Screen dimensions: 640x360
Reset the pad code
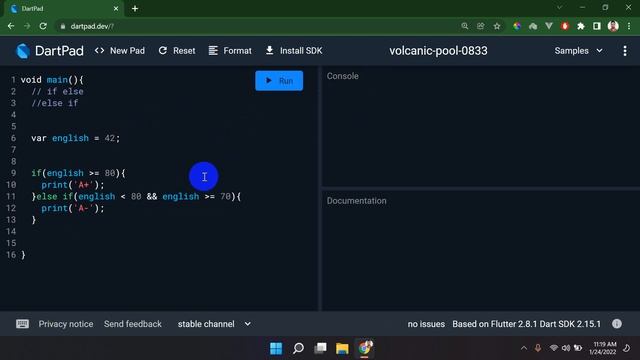(x=177, y=51)
